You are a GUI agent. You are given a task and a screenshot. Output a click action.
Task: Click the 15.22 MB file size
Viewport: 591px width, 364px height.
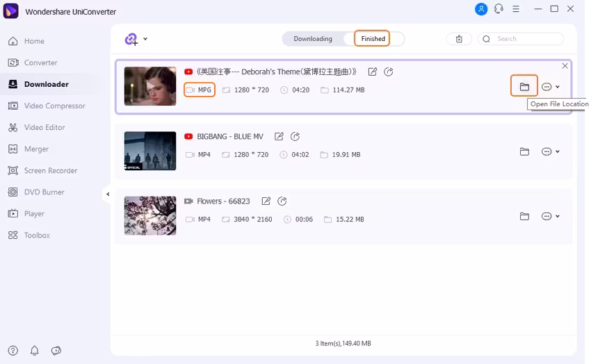(350, 220)
